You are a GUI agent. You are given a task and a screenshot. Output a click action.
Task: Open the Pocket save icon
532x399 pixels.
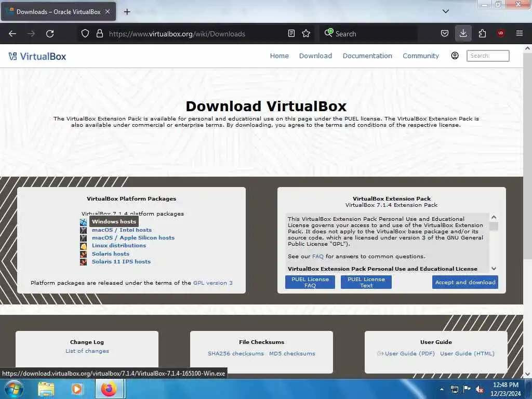tap(445, 33)
